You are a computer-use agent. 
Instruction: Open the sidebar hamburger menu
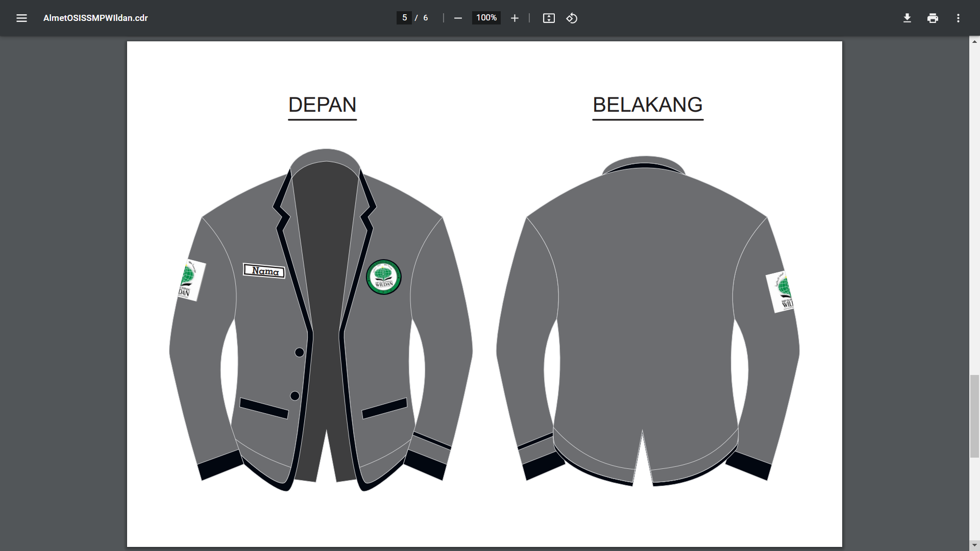[21, 18]
